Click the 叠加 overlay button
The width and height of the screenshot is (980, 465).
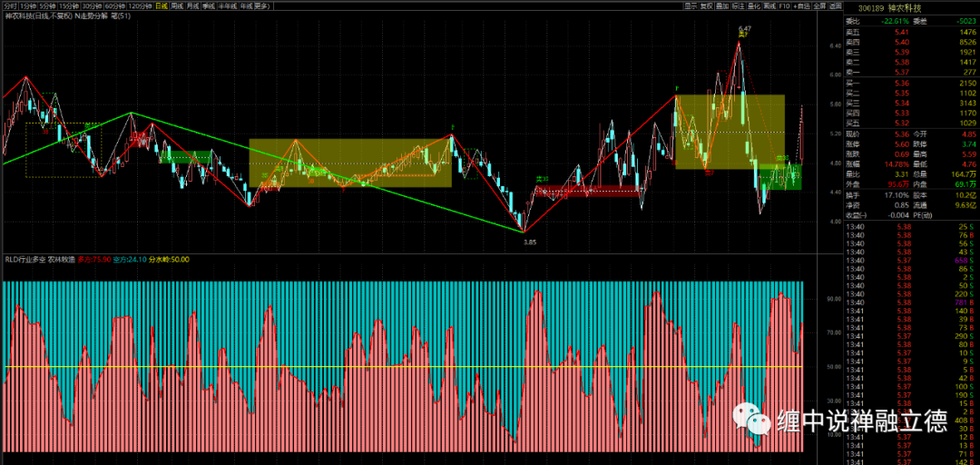(x=722, y=6)
